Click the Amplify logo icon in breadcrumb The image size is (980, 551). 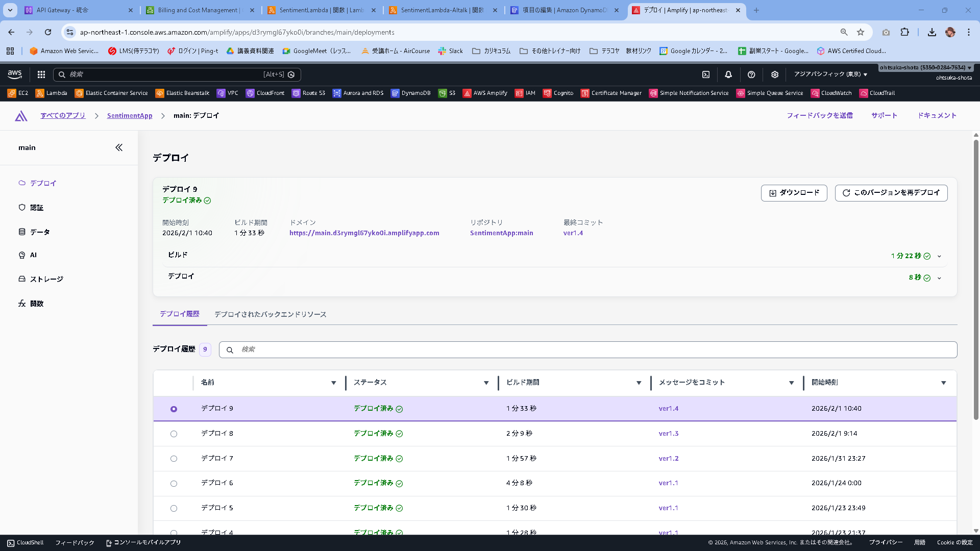click(21, 116)
